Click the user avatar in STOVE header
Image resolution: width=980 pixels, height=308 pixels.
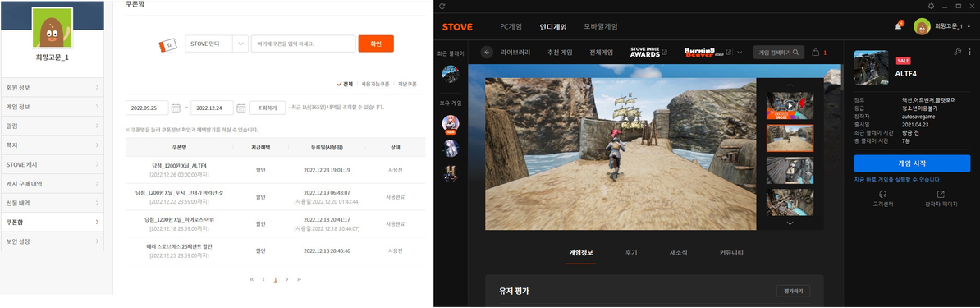[x=922, y=27]
